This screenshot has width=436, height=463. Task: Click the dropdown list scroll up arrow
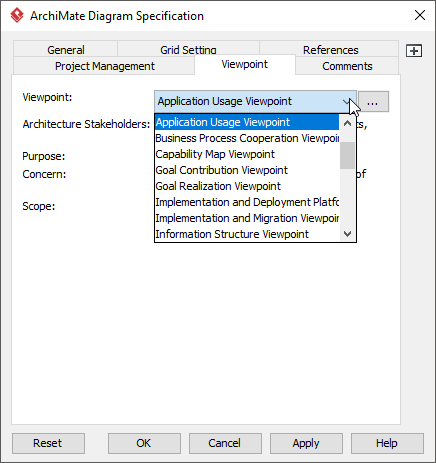(347, 123)
